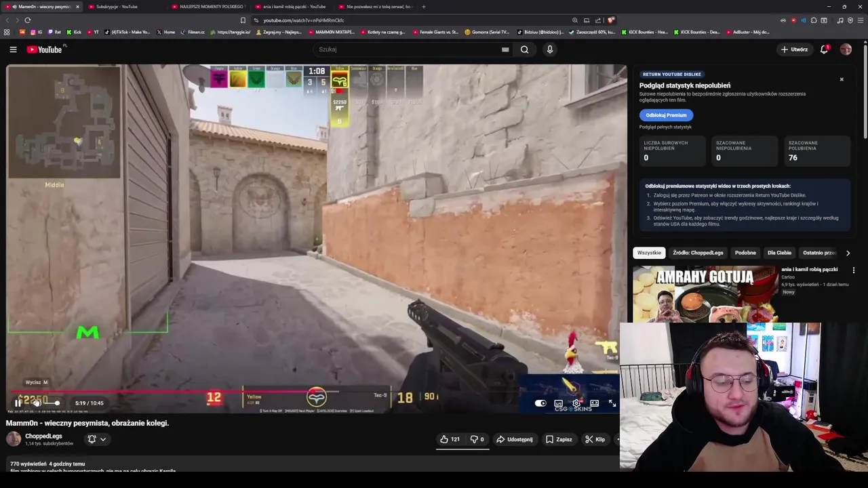Image resolution: width=868 pixels, height=488 pixels.
Task: Open the Zagraj.my bookmark
Action: [x=279, y=32]
